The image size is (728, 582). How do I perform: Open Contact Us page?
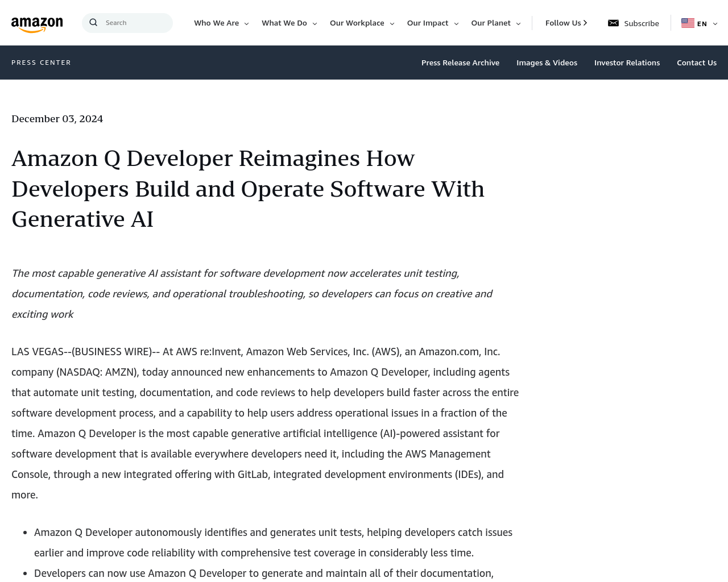tap(697, 63)
